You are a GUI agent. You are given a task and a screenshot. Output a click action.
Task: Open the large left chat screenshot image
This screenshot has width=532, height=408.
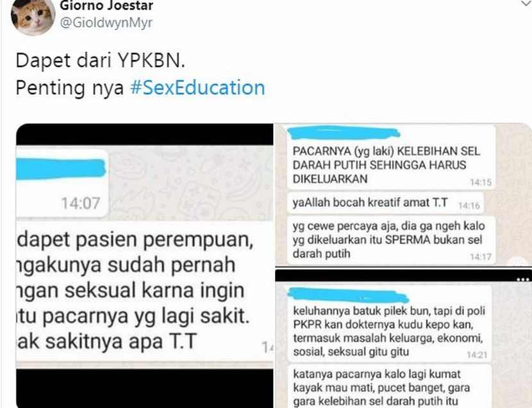point(145,266)
